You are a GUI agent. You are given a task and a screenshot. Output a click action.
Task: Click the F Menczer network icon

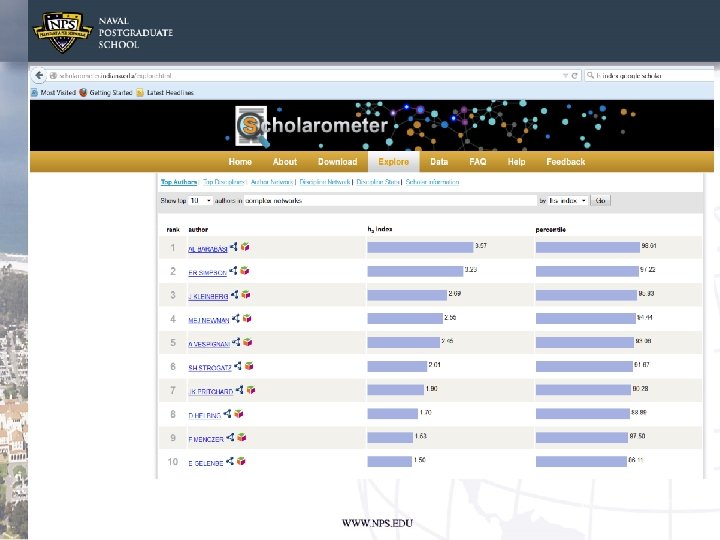pyautogui.click(x=230, y=438)
